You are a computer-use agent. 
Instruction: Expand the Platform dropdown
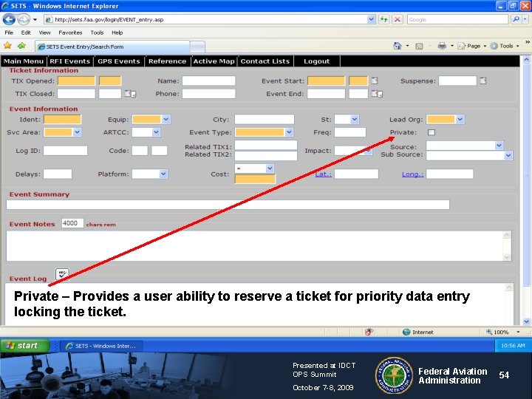click(x=163, y=174)
